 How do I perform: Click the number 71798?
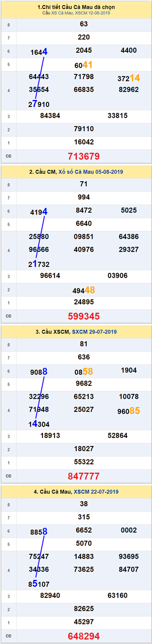84,77
